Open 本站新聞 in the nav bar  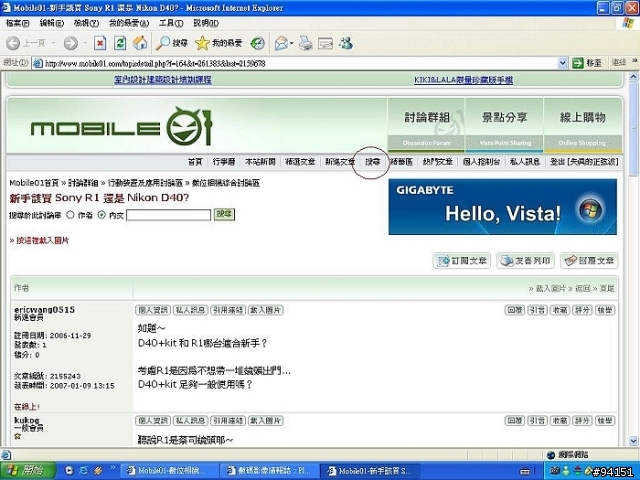coord(260,162)
